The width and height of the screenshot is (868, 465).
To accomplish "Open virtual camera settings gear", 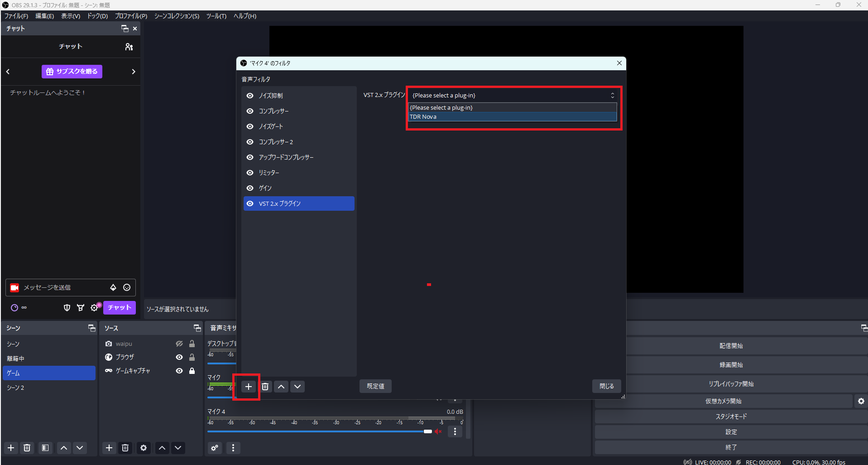I will [x=861, y=401].
